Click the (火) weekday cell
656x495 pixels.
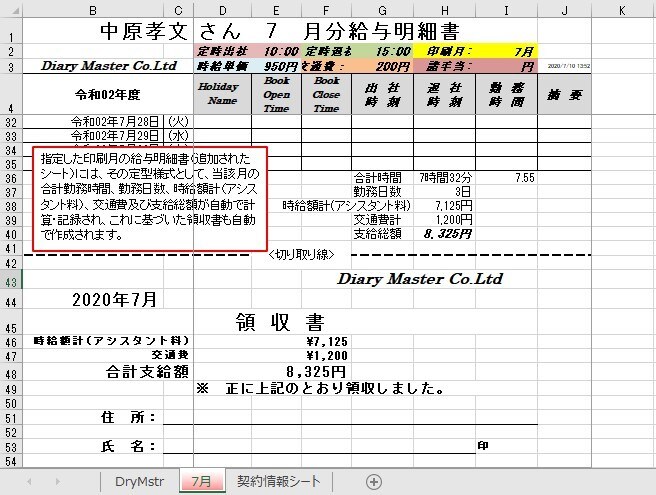(x=178, y=122)
